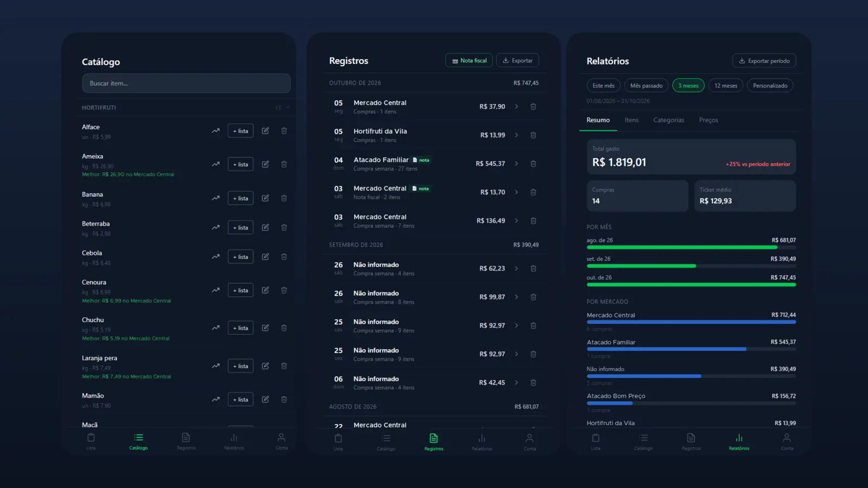Select the Este mês period
The image size is (868, 488).
tap(604, 86)
